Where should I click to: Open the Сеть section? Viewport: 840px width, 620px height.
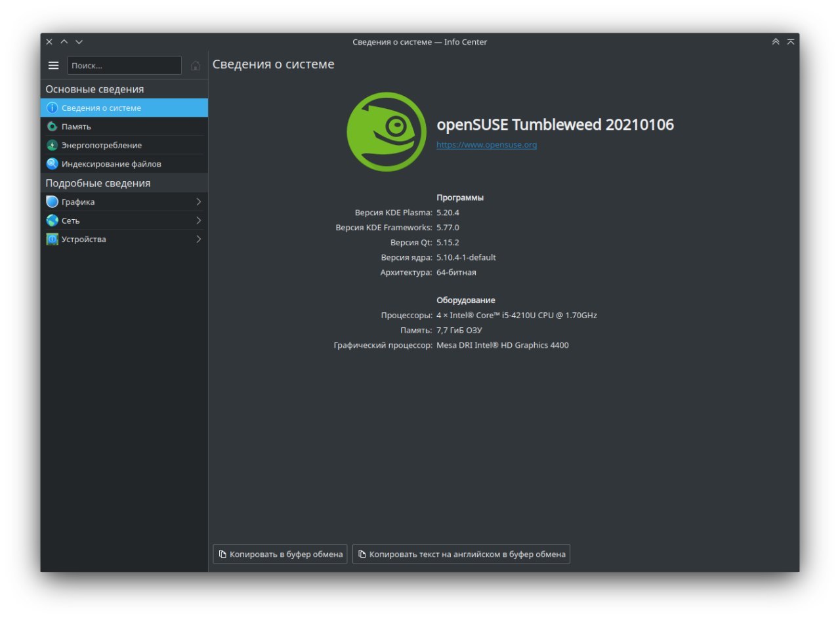tap(124, 220)
